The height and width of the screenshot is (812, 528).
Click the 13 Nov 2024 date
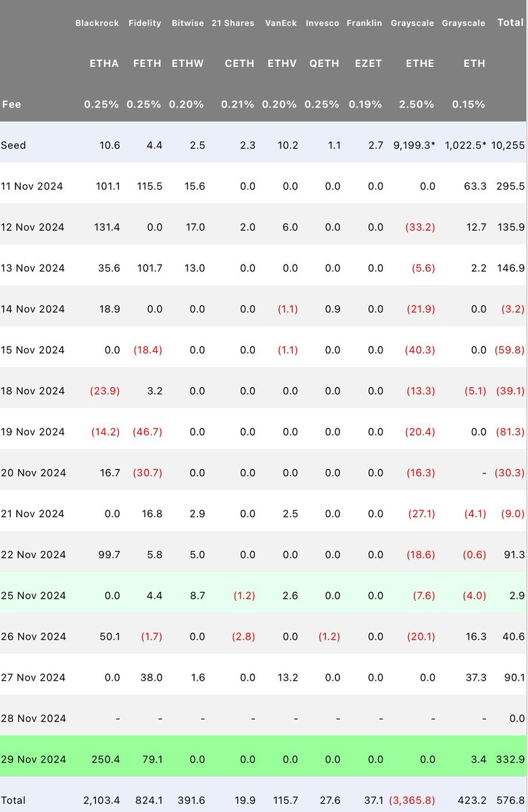point(32,268)
